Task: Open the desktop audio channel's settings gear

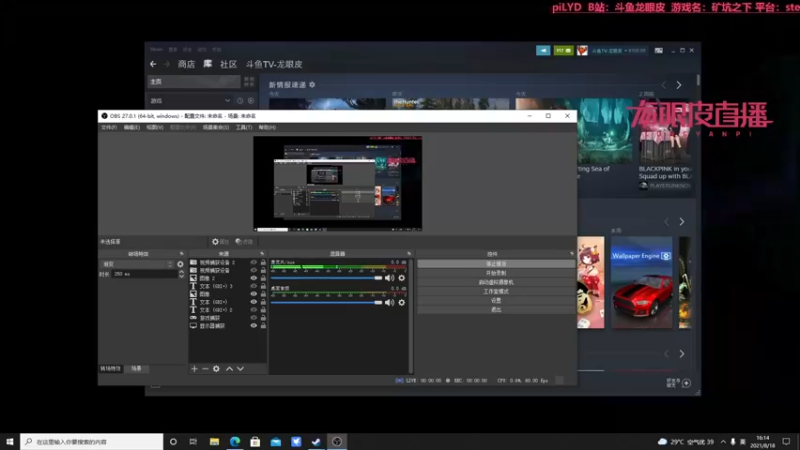Action: [402, 303]
